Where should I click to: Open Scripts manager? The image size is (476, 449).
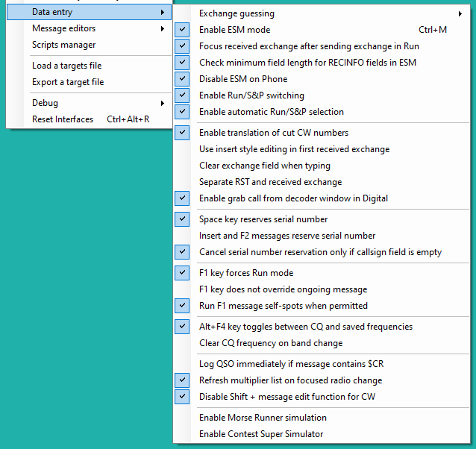89,45
